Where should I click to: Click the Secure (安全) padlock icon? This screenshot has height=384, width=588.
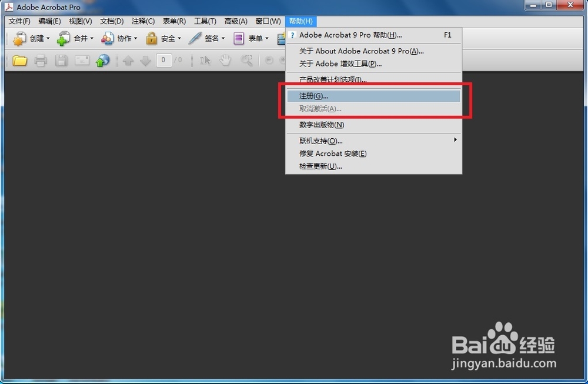click(x=152, y=38)
